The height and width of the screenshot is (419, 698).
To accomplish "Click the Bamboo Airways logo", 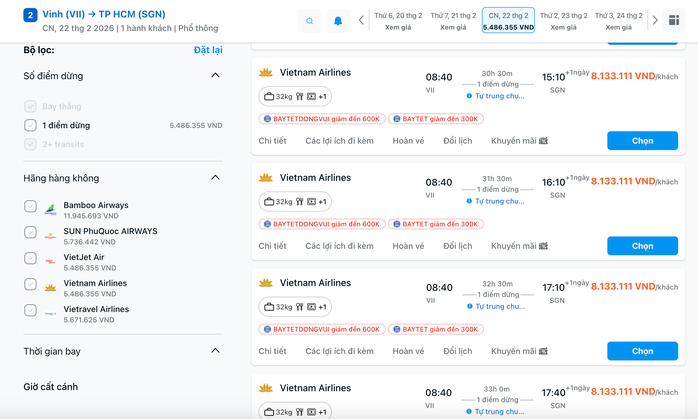I will [50, 210].
